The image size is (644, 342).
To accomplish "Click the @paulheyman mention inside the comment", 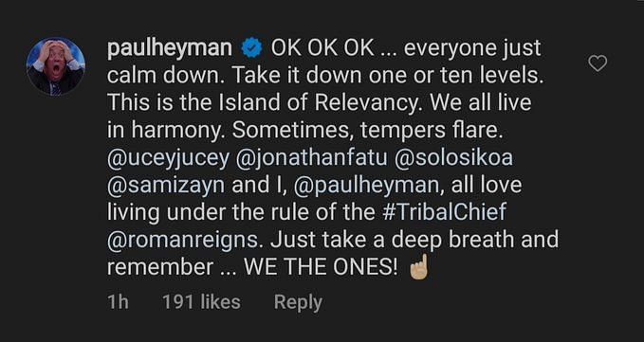I will click(x=371, y=187).
